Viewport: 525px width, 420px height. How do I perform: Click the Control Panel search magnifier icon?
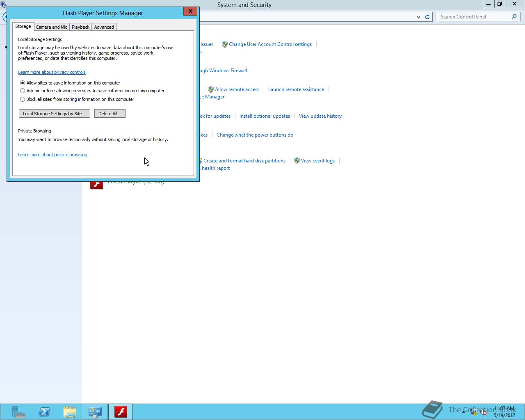coord(514,17)
